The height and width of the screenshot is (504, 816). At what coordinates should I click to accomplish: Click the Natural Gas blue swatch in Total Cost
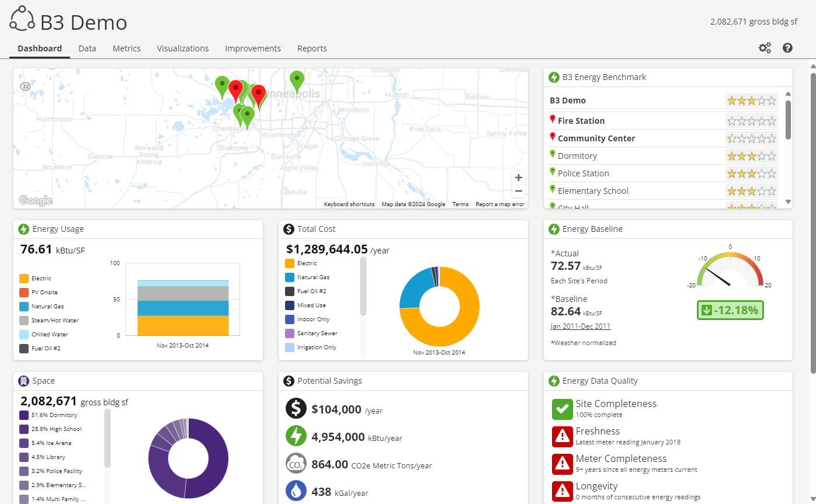[x=290, y=277]
